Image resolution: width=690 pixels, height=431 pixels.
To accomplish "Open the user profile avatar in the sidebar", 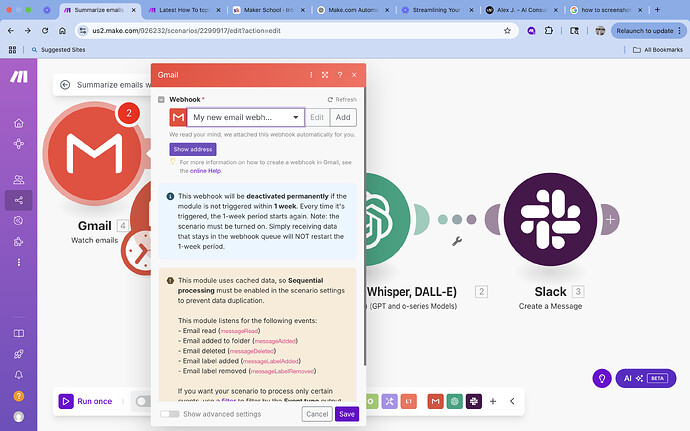I will [18, 416].
